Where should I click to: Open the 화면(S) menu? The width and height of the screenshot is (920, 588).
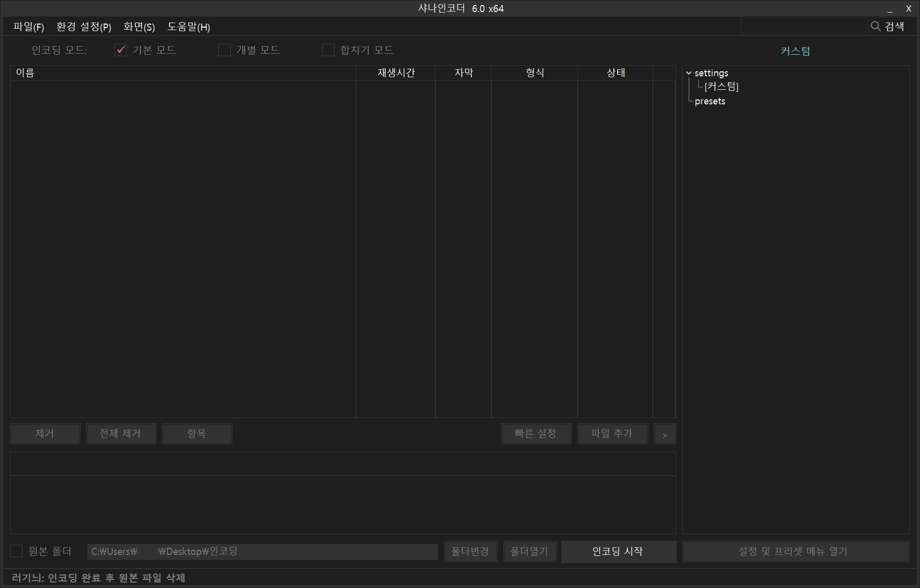tap(139, 27)
